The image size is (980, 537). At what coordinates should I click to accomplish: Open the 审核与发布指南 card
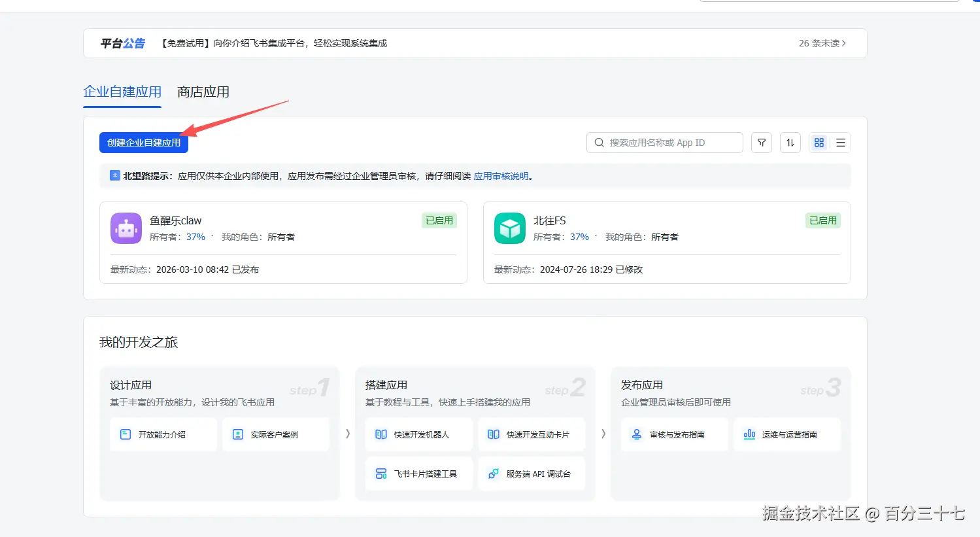point(675,434)
